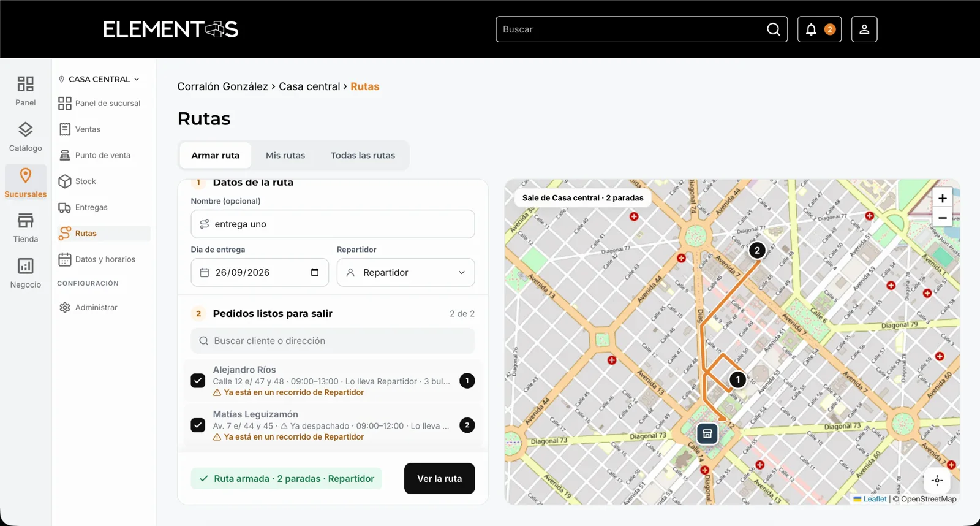Screen dimensions: 980x526
Task: Uncheck the Matías Leguizamón order checkbox
Action: tap(198, 425)
